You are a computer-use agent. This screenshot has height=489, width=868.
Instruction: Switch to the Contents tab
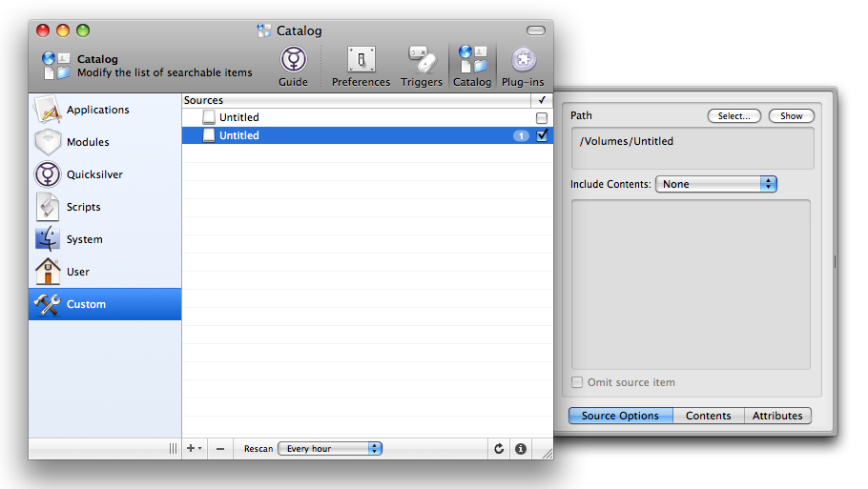point(709,416)
